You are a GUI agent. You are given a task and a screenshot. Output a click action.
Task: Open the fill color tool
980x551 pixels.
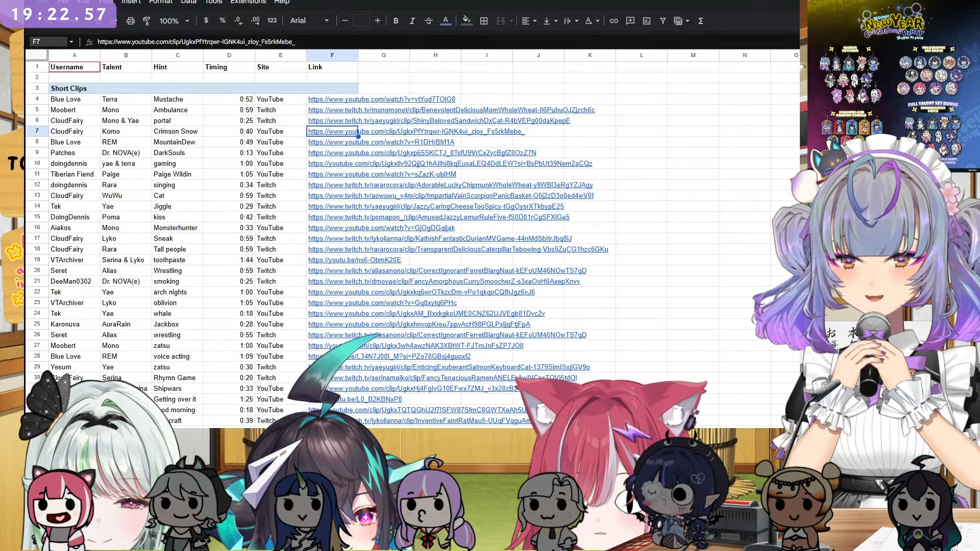[x=466, y=21]
